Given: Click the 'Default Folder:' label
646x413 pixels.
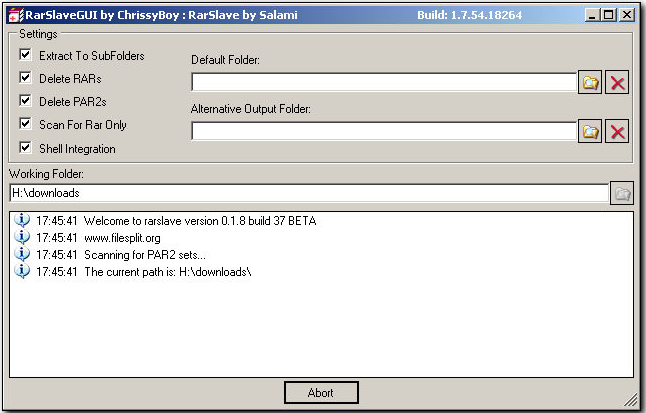Looking at the screenshot, I should (225, 60).
